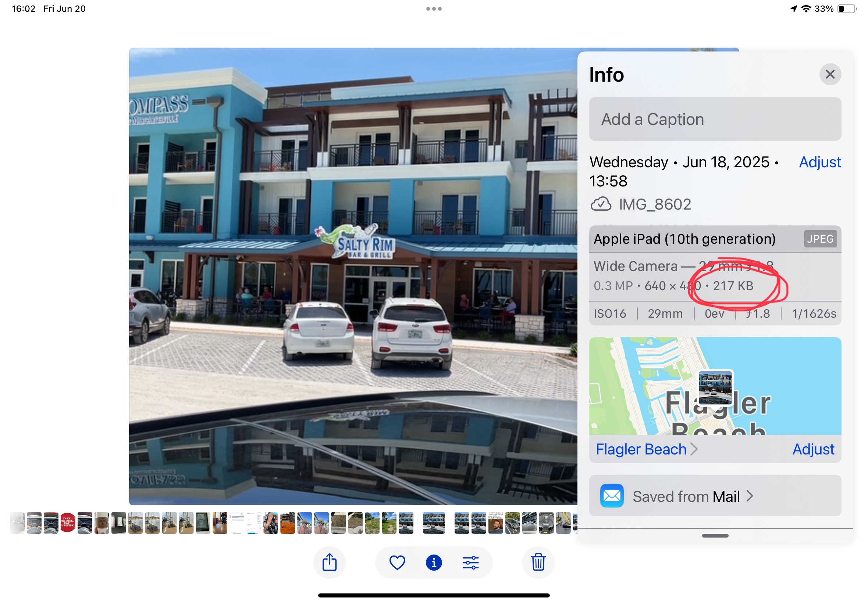
Task: Tap the Wi-Fi icon in status bar
Action: (805, 9)
